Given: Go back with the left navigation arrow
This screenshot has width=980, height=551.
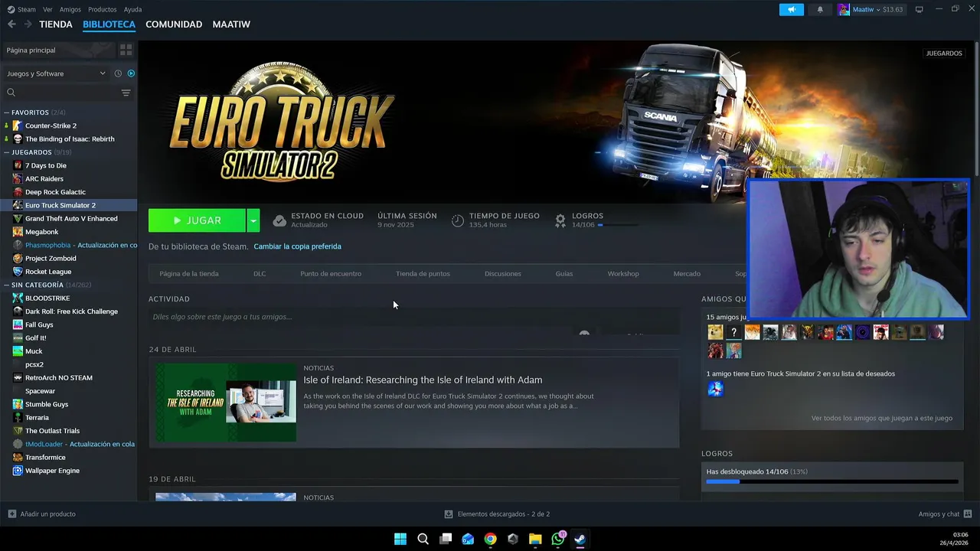Looking at the screenshot, I should pyautogui.click(x=11, y=24).
